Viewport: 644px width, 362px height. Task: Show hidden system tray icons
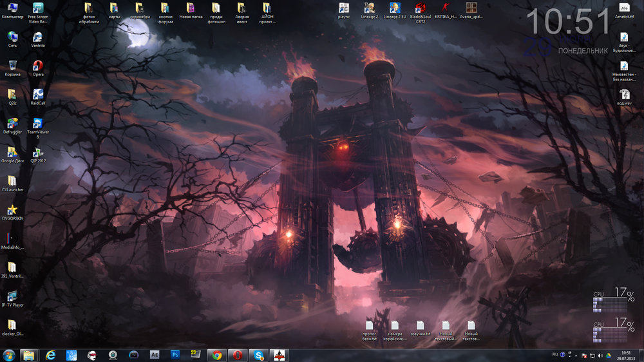click(x=574, y=355)
